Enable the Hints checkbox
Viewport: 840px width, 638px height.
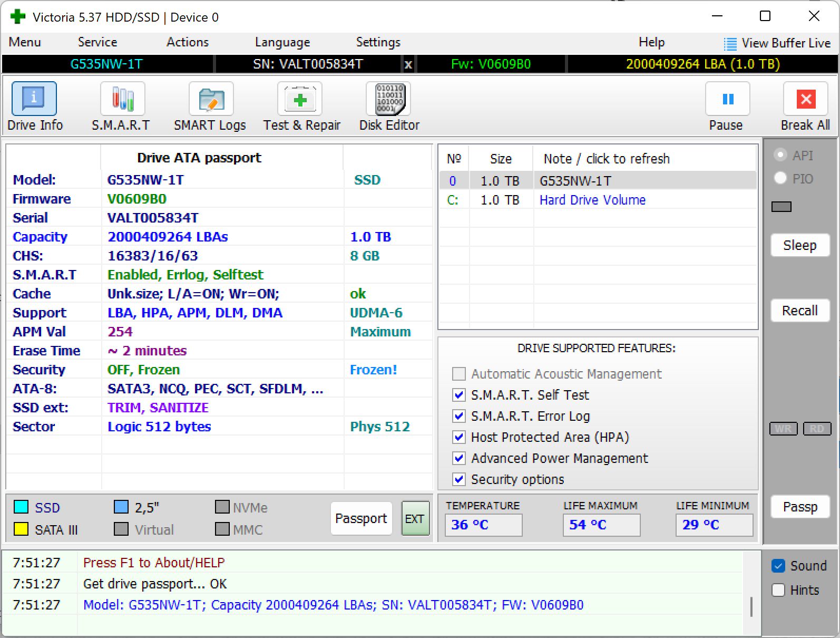tap(778, 590)
